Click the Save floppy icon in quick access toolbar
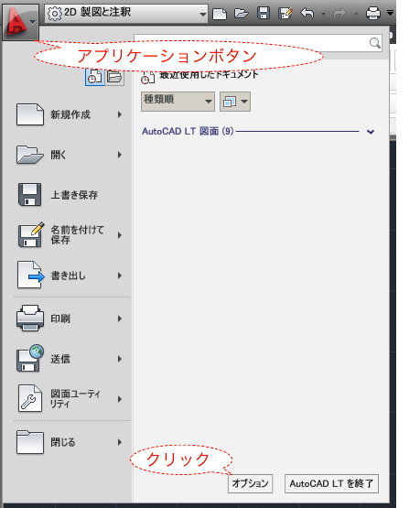Image resolution: width=420 pixels, height=508 pixels. click(x=264, y=14)
